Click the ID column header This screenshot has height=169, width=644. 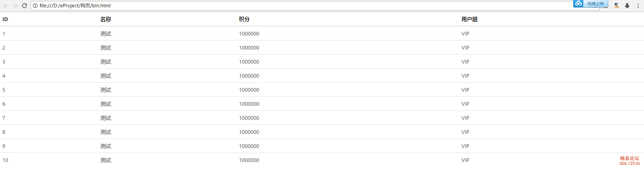tap(5, 19)
